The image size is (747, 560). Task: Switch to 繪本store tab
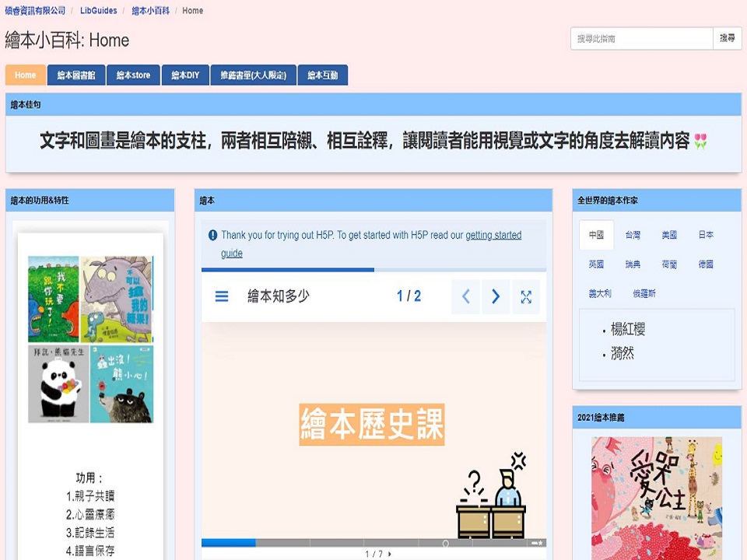(133, 75)
